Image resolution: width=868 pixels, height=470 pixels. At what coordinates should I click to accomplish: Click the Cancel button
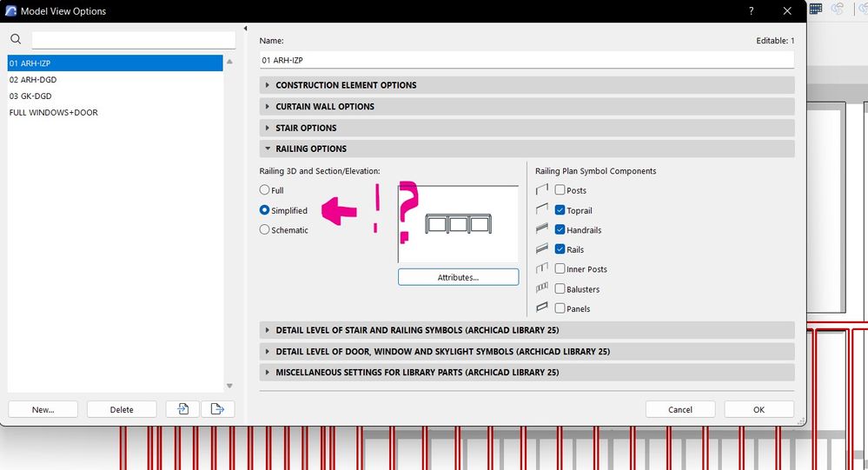point(680,409)
